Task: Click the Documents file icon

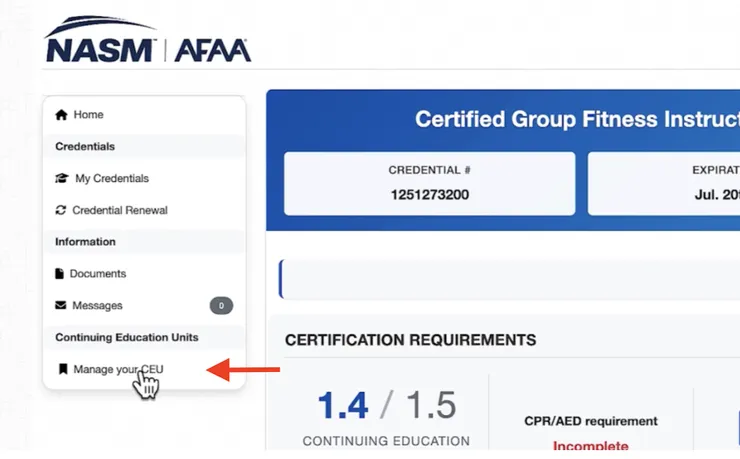Action: [60, 274]
